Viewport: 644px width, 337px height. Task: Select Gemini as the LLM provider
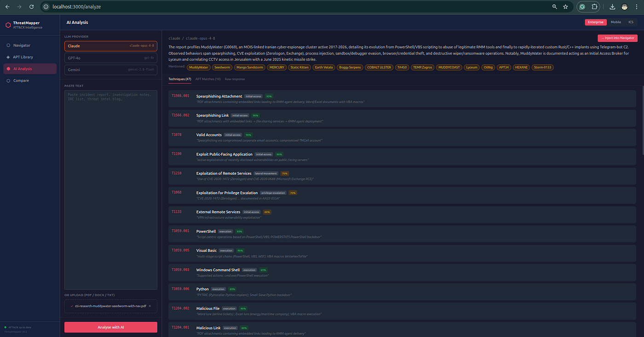111,69
